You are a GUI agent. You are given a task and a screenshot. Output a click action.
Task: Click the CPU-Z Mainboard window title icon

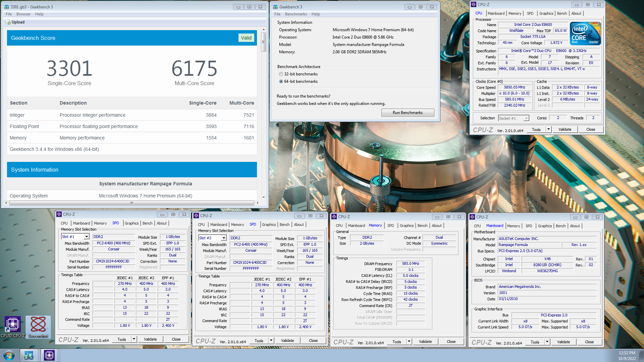click(x=472, y=217)
